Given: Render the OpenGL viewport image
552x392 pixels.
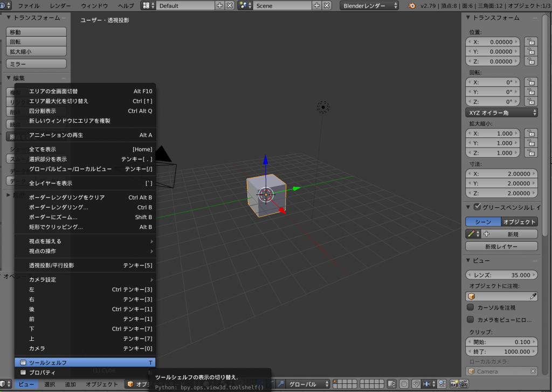Looking at the screenshot, I should click(x=454, y=384).
